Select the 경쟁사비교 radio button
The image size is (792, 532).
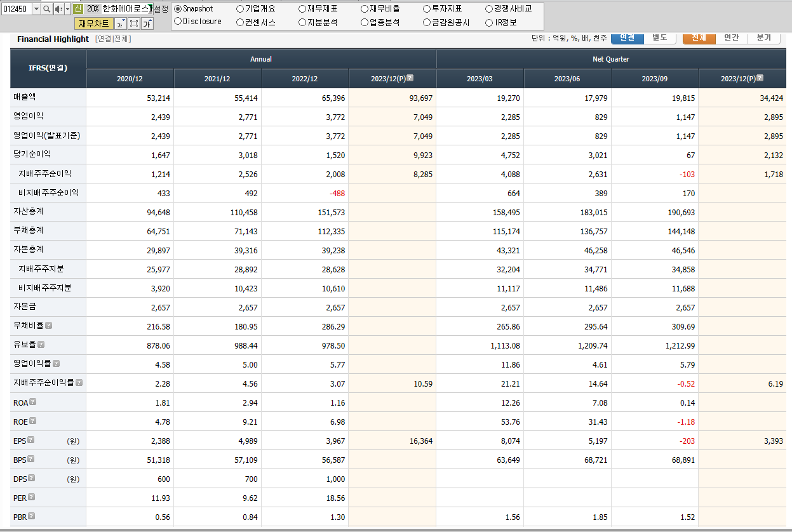pyautogui.click(x=489, y=9)
